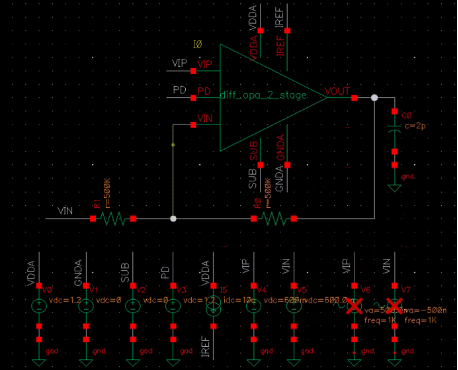Select the V4 voltage source on the VIP net
This screenshot has height=370, width=458.
click(254, 306)
